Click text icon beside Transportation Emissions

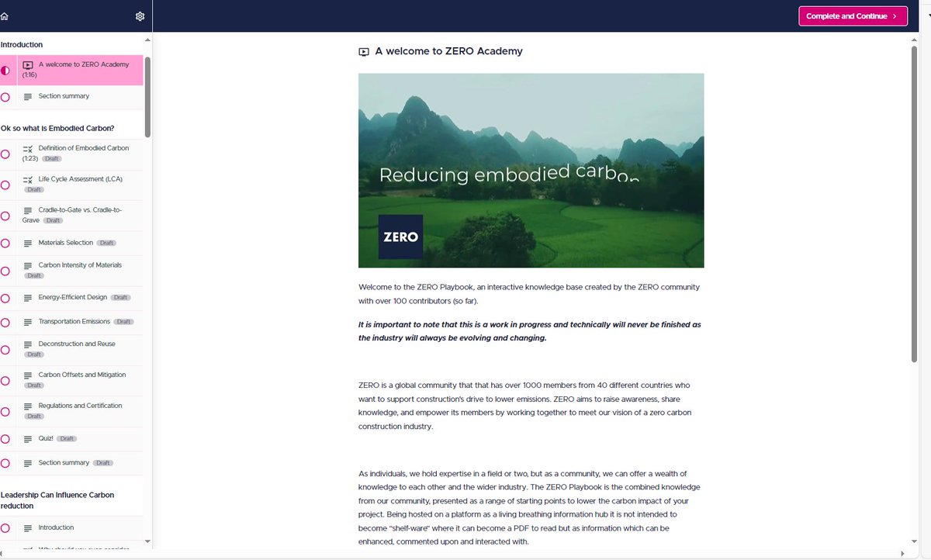(28, 322)
